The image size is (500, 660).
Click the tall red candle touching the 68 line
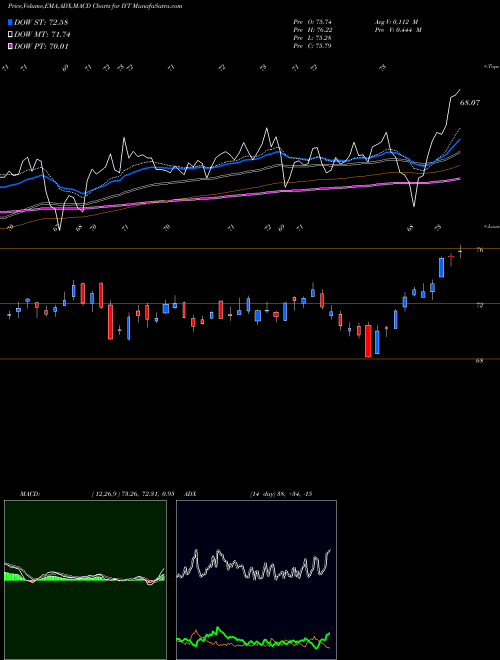[368, 341]
